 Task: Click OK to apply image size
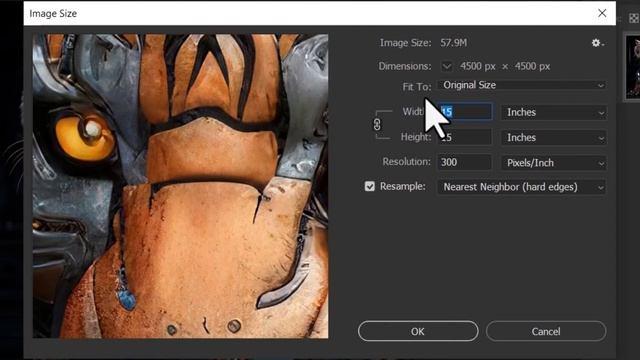point(418,331)
